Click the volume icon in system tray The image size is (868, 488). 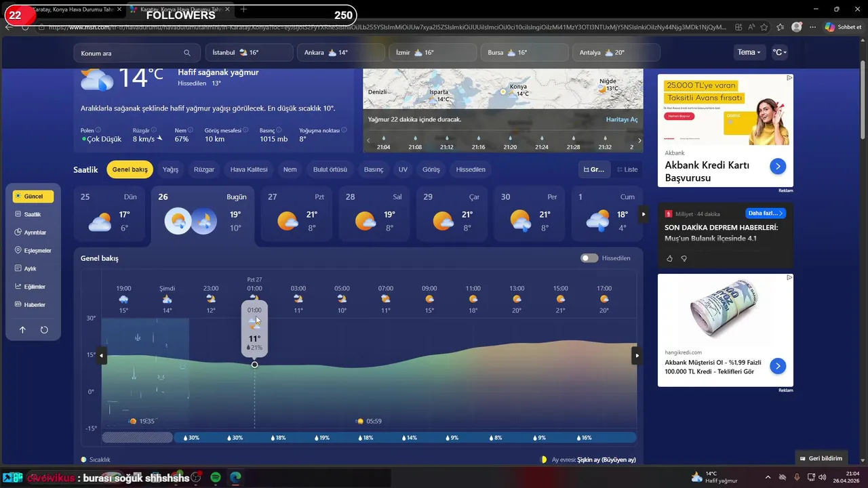(x=822, y=478)
